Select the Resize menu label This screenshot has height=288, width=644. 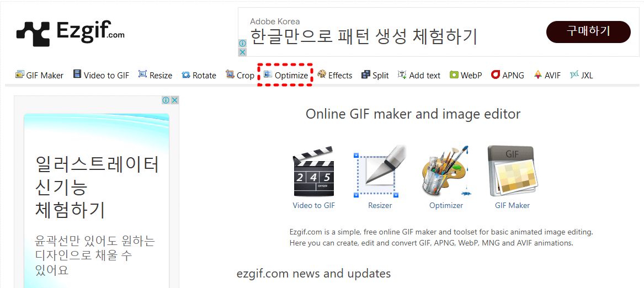[x=161, y=76]
